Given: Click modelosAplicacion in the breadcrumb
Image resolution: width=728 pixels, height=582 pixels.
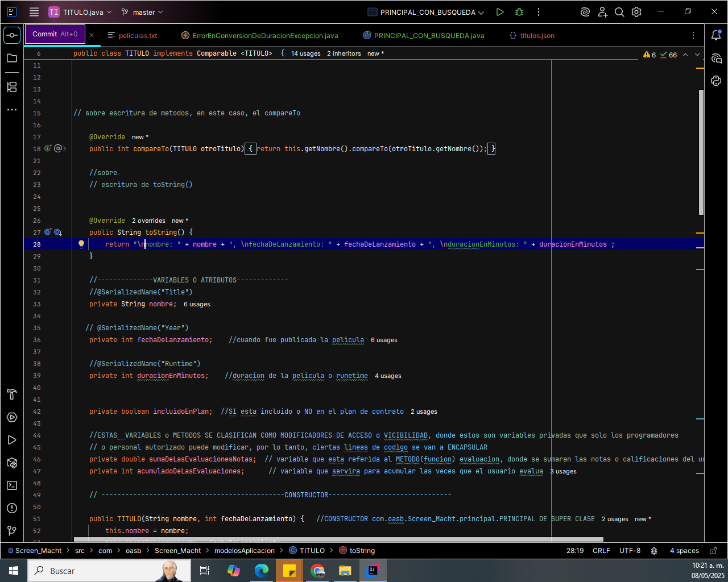Looking at the screenshot, I should pos(245,551).
